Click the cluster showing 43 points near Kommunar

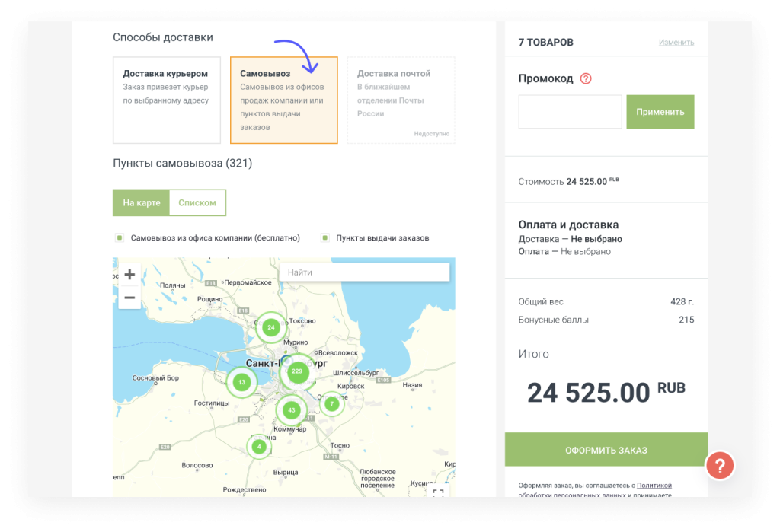pyautogui.click(x=292, y=410)
